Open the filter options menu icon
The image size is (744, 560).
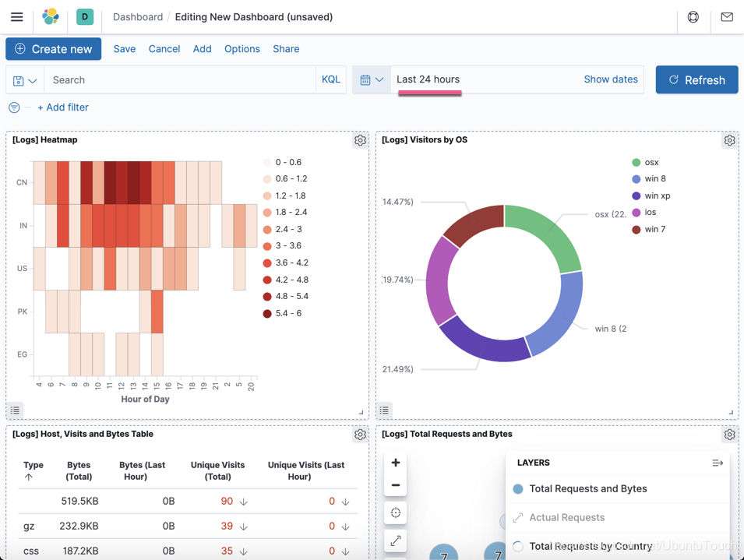(14, 107)
